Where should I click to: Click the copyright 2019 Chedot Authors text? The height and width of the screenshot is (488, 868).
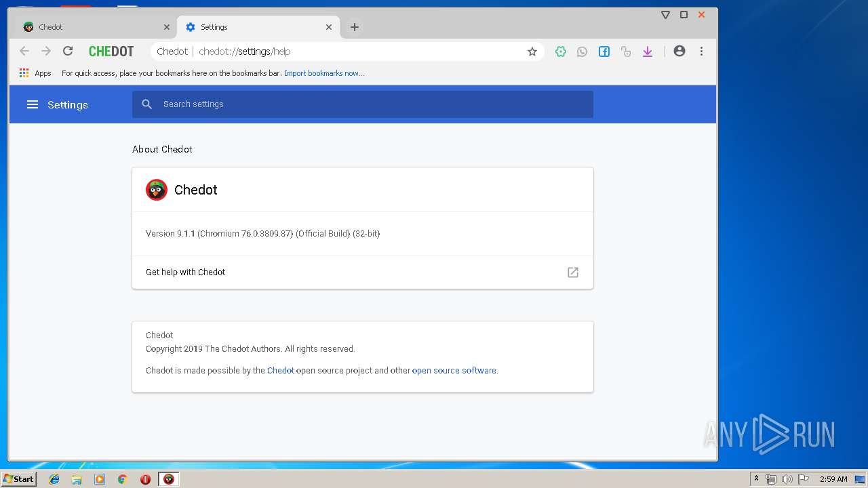point(250,349)
